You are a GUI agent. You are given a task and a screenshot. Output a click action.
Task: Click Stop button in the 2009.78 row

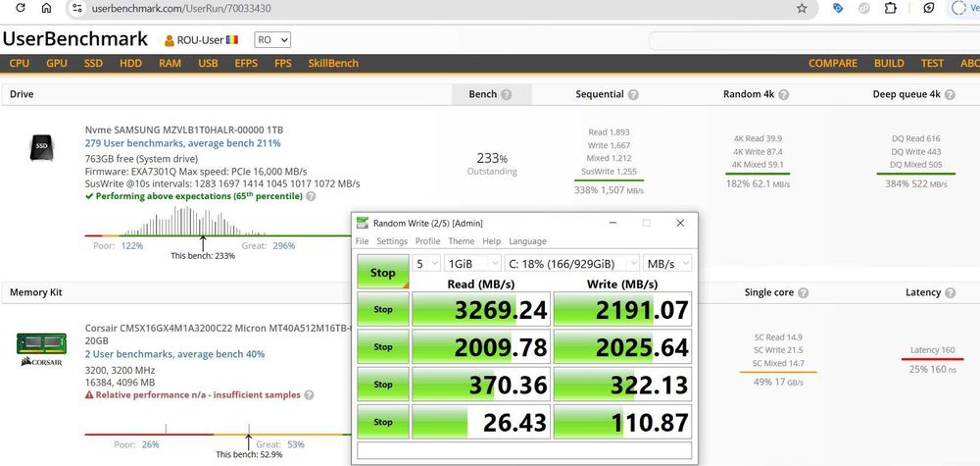point(382,346)
